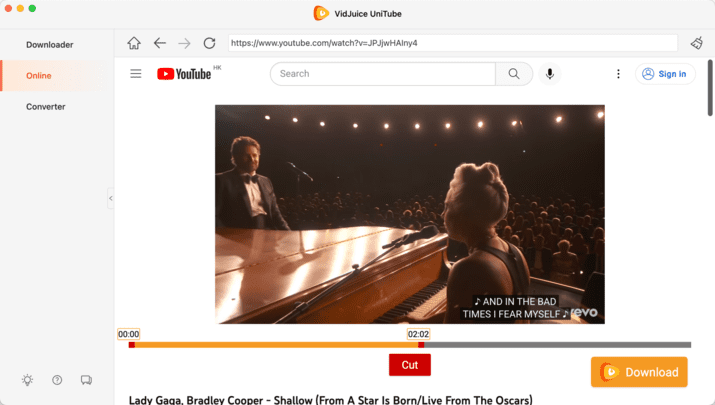Screen dimensions: 715x405
Task: Activate voice search microphone
Action: pos(550,73)
